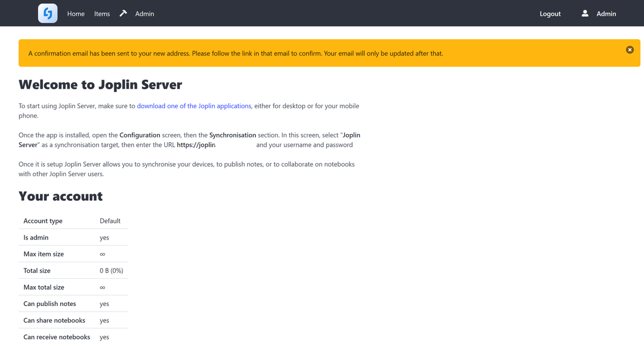Click the bold 'Configuration' word
The image size is (644, 350).
[x=140, y=135]
